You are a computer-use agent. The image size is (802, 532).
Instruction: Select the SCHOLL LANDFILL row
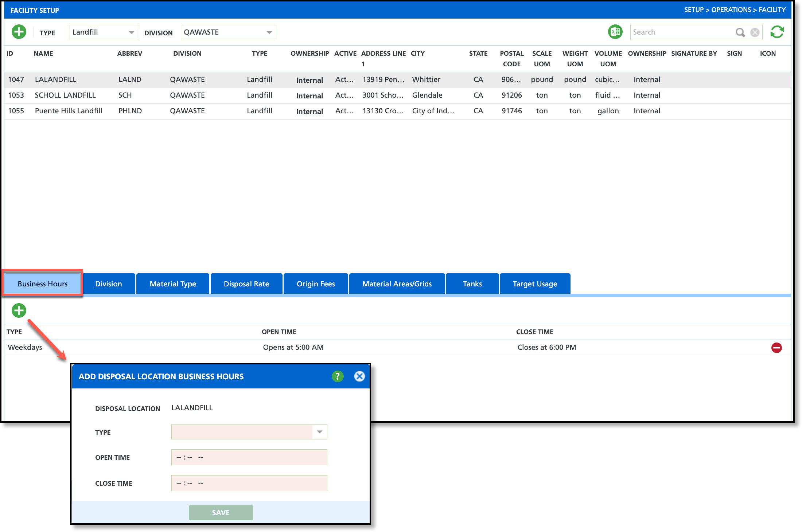click(65, 95)
